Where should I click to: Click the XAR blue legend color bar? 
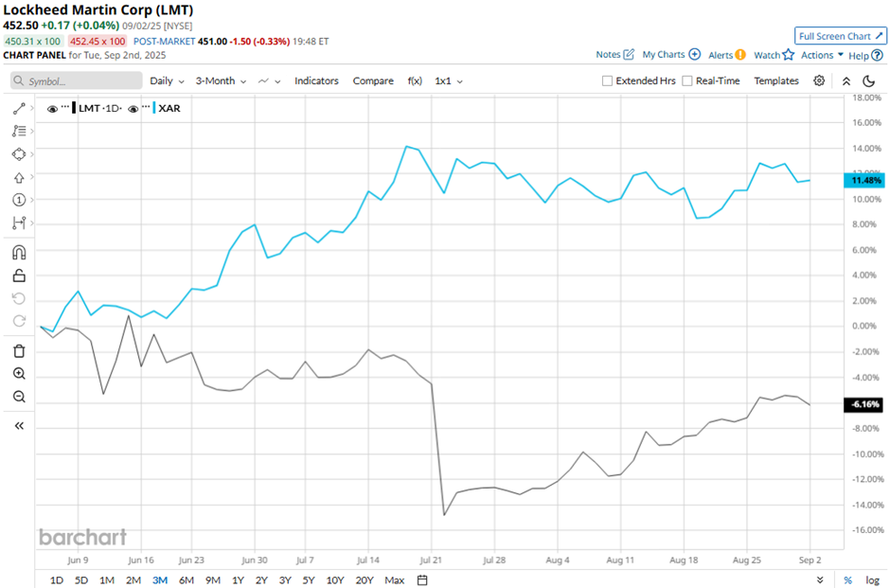(153, 108)
